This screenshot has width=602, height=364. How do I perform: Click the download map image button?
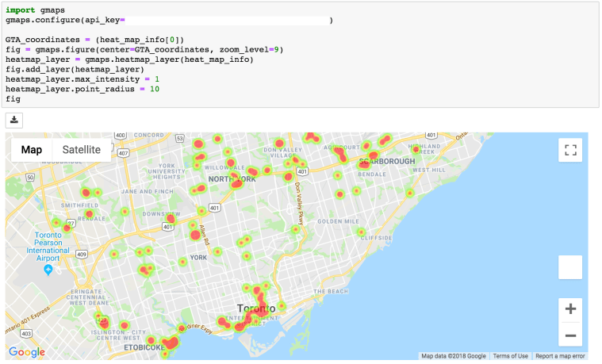pyautogui.click(x=16, y=120)
